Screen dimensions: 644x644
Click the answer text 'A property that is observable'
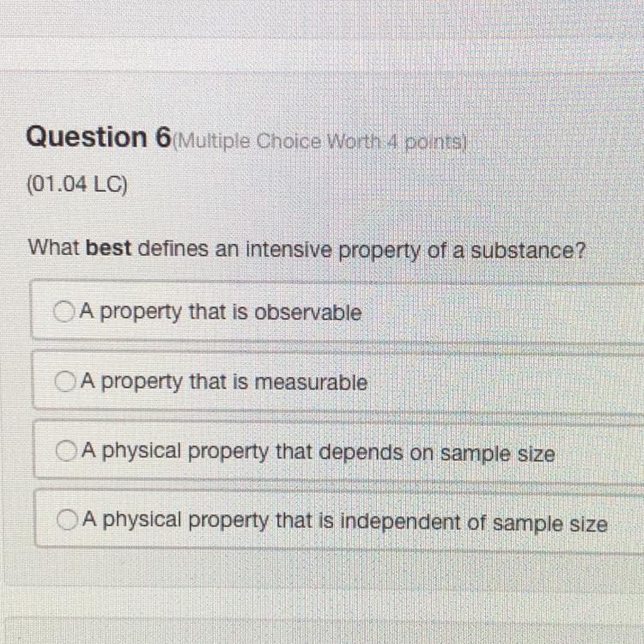point(220,313)
